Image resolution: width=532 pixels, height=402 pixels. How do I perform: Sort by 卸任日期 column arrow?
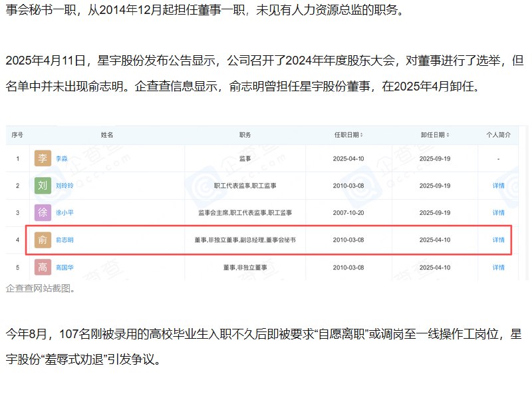(x=448, y=135)
